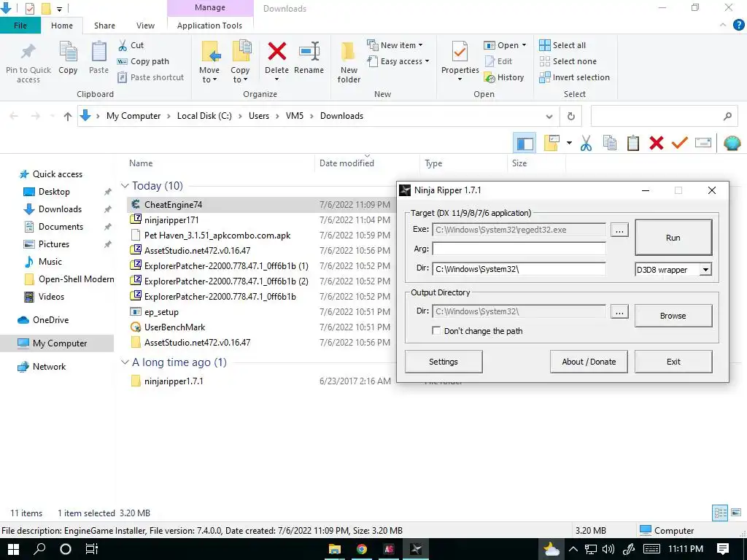Click the Exe browse ellipsis button
Screen dimensions: 747x560
point(619,230)
